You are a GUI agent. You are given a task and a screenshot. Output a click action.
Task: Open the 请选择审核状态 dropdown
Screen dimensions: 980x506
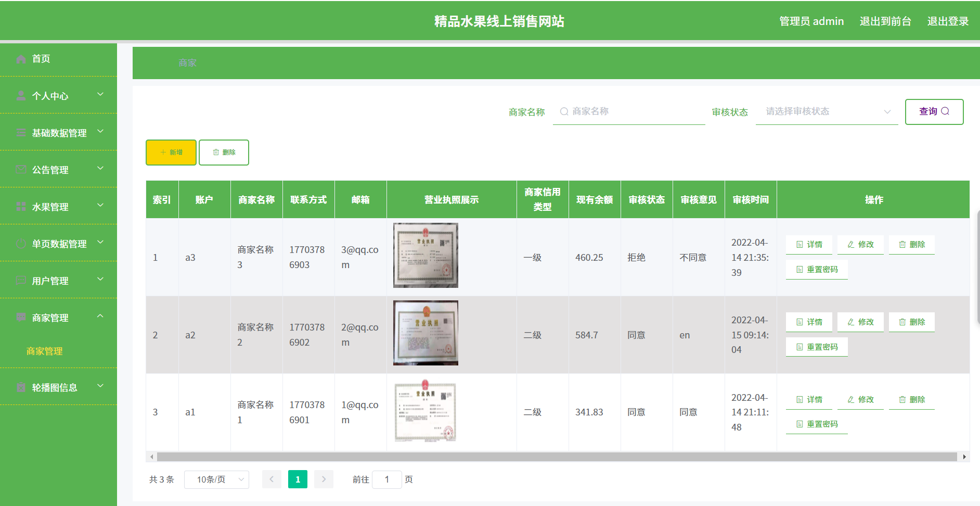click(827, 111)
